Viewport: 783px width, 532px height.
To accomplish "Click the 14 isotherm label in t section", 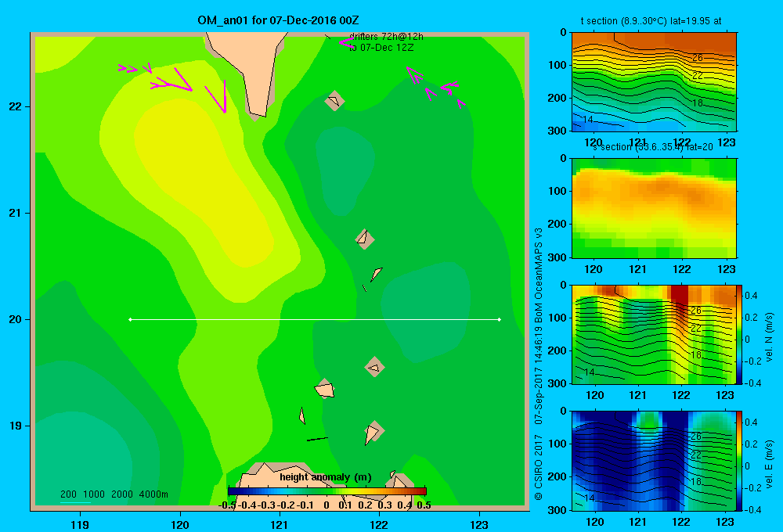I will (x=588, y=120).
